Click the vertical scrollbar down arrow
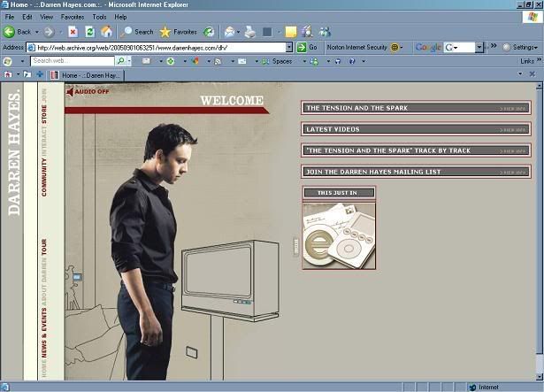 [540, 377]
